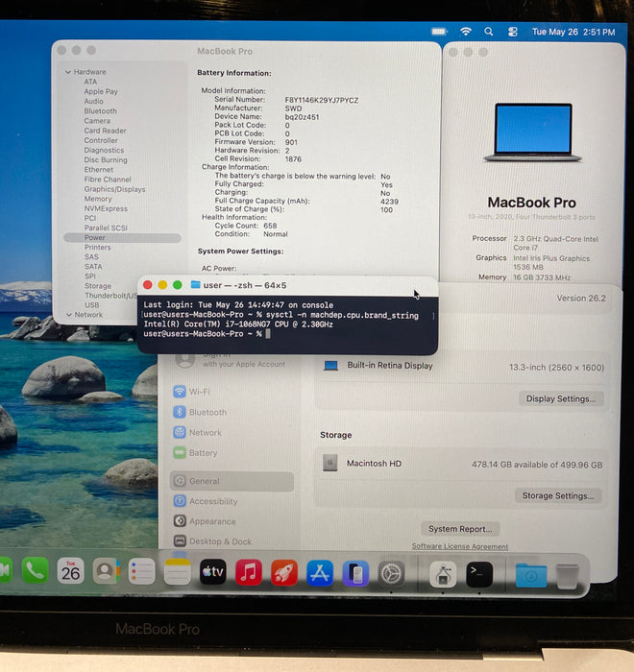
Task: Click the Built-in Retina Display row
Action: tap(461, 367)
